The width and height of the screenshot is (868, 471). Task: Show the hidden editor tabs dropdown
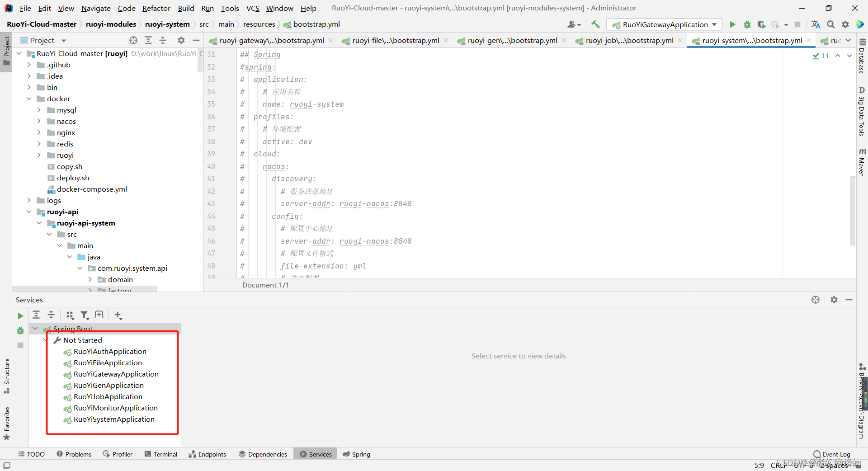click(x=848, y=40)
